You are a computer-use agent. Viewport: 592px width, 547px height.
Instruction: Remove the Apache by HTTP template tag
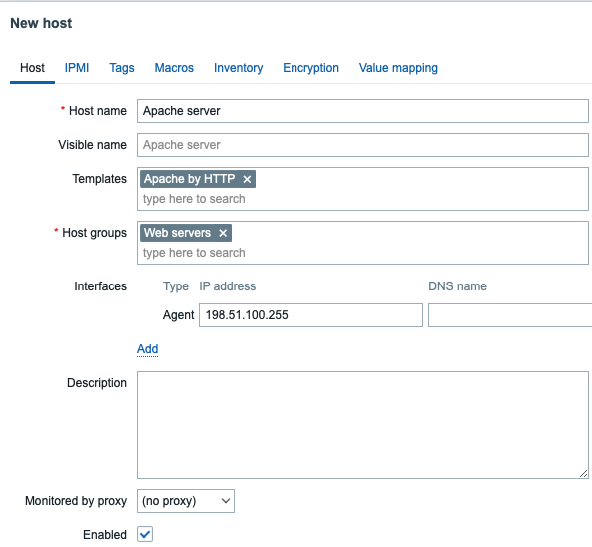point(247,179)
